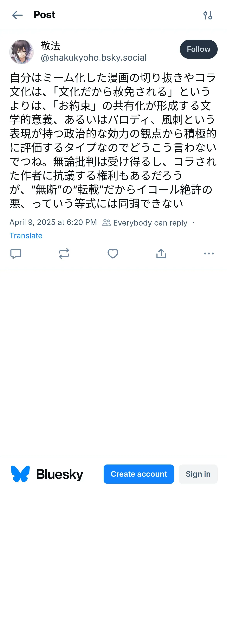The height and width of the screenshot is (644, 227).
Task: Click the Bluesky butterfly logo
Action: point(20,474)
